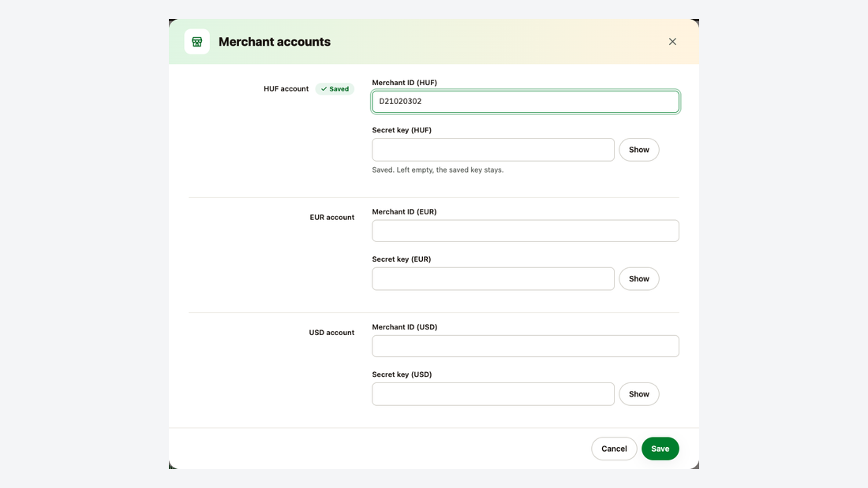Reveal the EUR secret key

[x=639, y=279]
